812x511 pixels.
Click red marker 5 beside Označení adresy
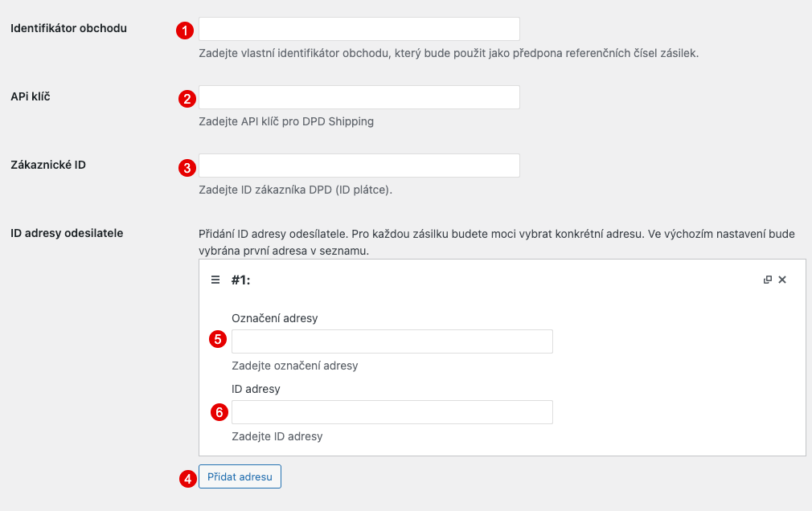[217, 338]
